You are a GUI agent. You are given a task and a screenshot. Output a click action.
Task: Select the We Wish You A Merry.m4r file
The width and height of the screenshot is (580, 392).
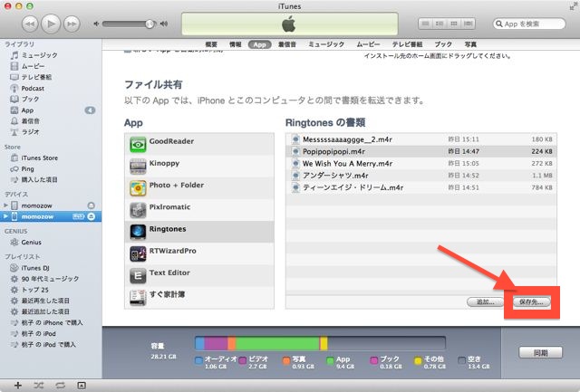[x=421, y=163]
